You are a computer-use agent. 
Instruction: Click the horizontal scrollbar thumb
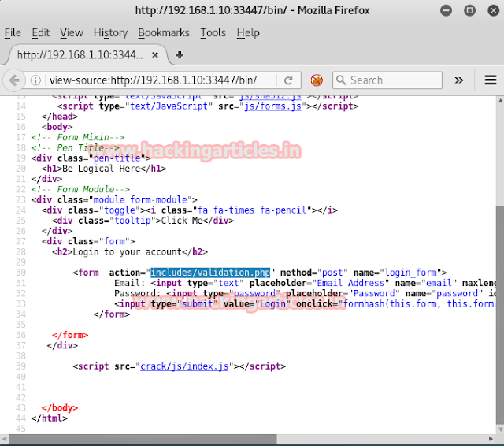(x=143, y=439)
